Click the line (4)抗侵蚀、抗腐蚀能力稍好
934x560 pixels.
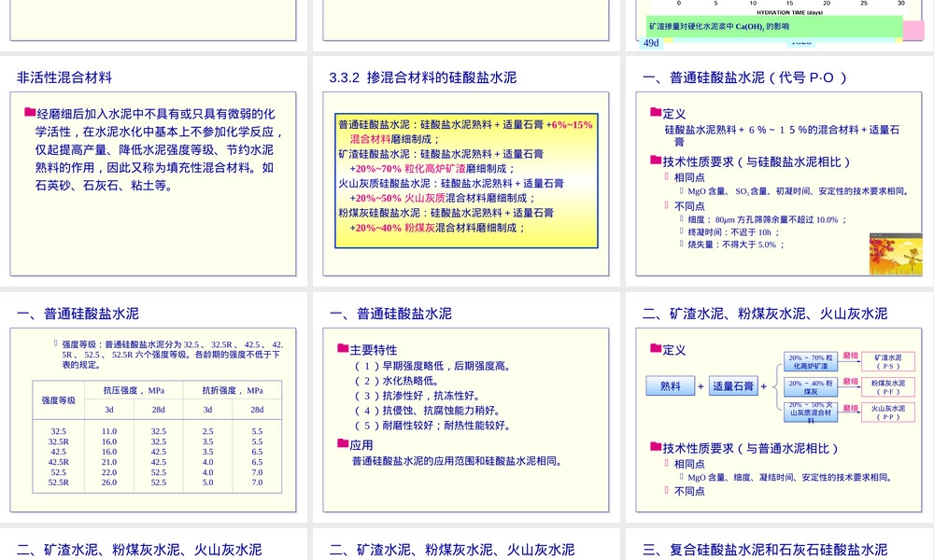pyautogui.click(x=428, y=411)
